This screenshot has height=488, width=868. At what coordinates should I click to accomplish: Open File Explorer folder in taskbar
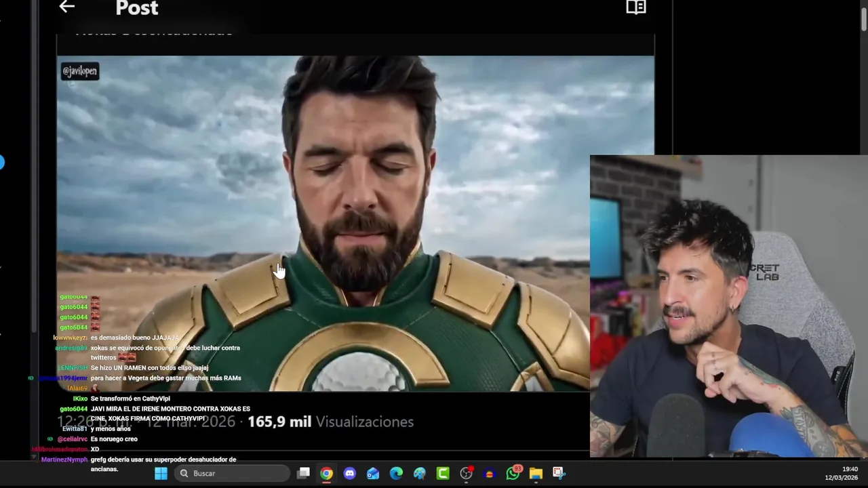[536, 473]
